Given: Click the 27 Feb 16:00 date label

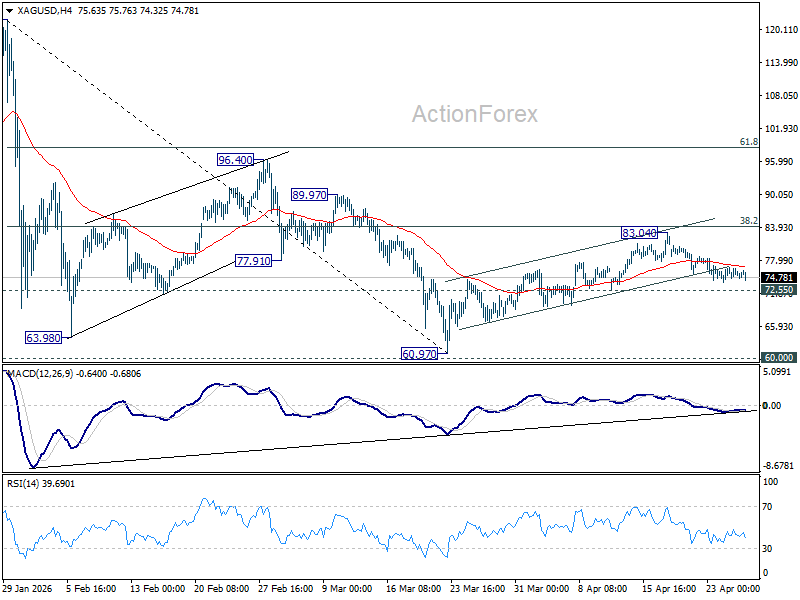Looking at the screenshot, I should 286,588.
